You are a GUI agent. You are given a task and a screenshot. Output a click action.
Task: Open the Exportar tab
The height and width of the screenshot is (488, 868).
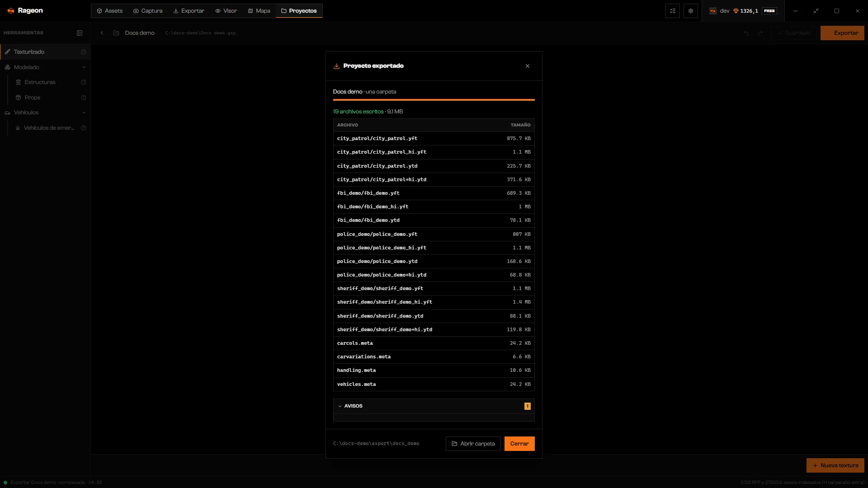(x=189, y=11)
